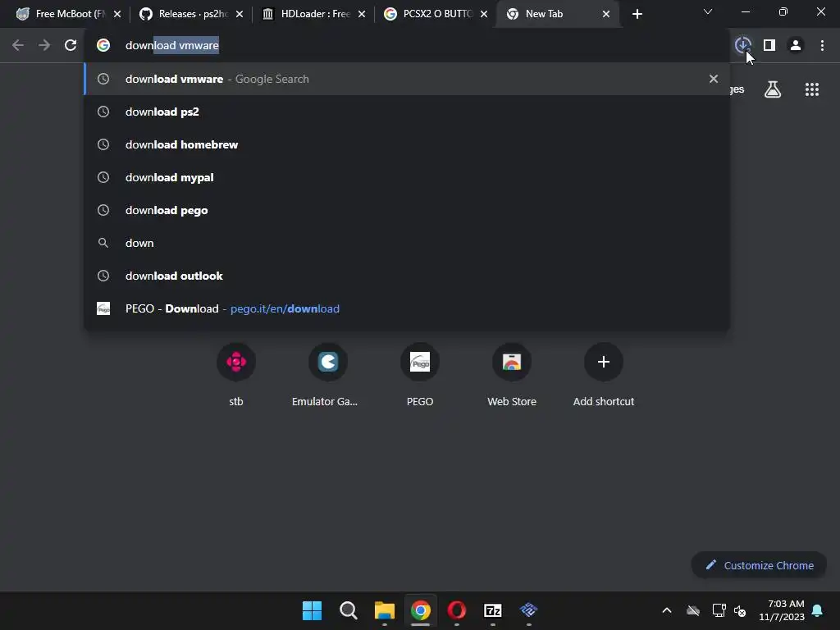Open the Google apps grid
This screenshot has height=630, width=840.
(811, 89)
